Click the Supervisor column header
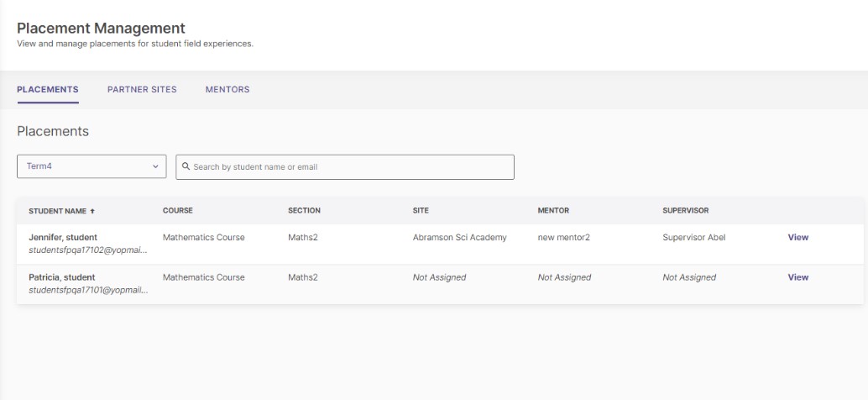Viewport: 868px width, 400px height. point(687,210)
